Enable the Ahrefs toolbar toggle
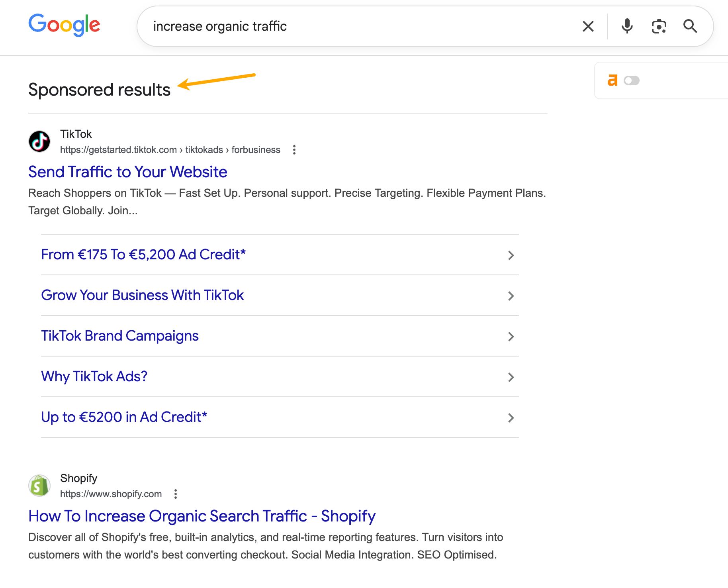Screen dimensions: 728x588 coord(631,80)
